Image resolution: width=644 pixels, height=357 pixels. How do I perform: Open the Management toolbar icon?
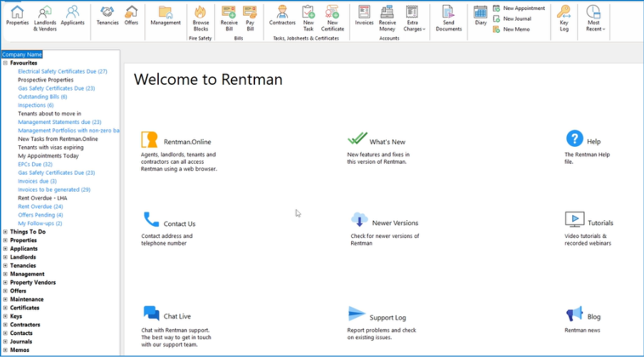tap(165, 16)
